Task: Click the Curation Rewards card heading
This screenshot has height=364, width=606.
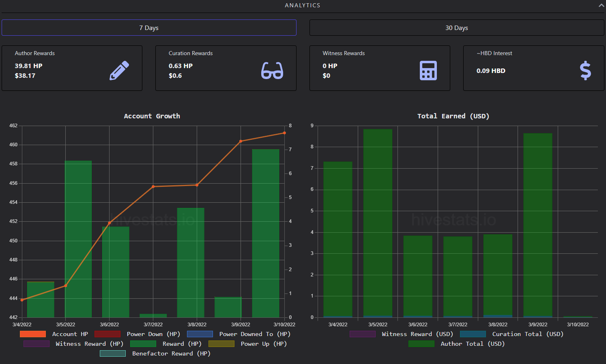Action: pos(191,53)
